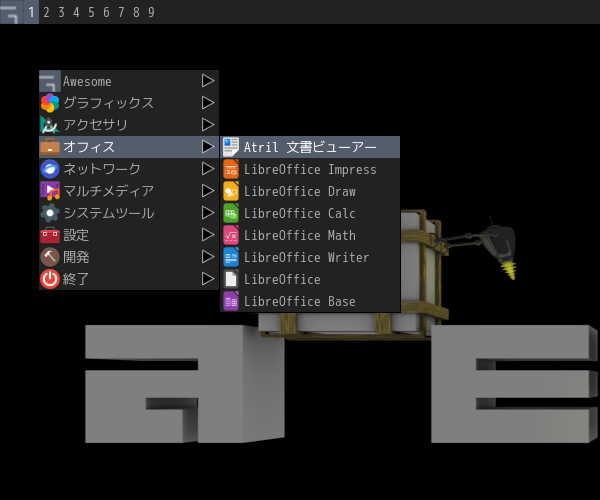The image size is (600, 500).
Task: Expand the グラフィックス submenu arrow
Action: pos(208,103)
